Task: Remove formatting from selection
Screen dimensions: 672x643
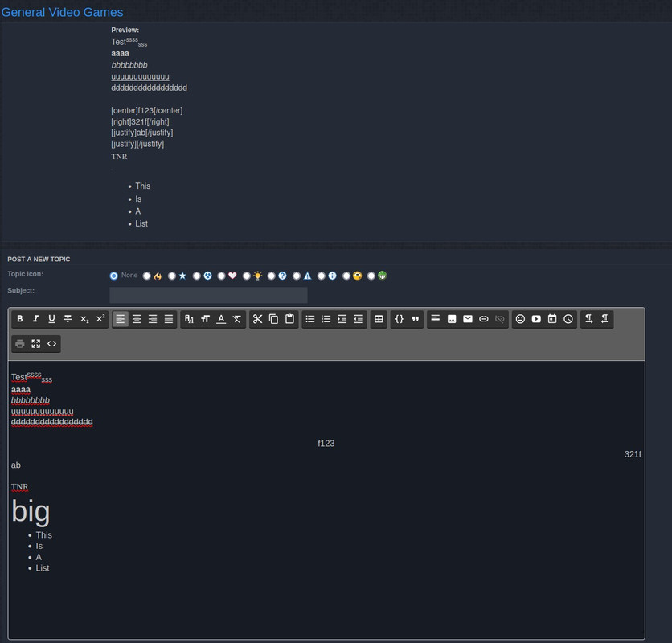Action: click(x=237, y=319)
